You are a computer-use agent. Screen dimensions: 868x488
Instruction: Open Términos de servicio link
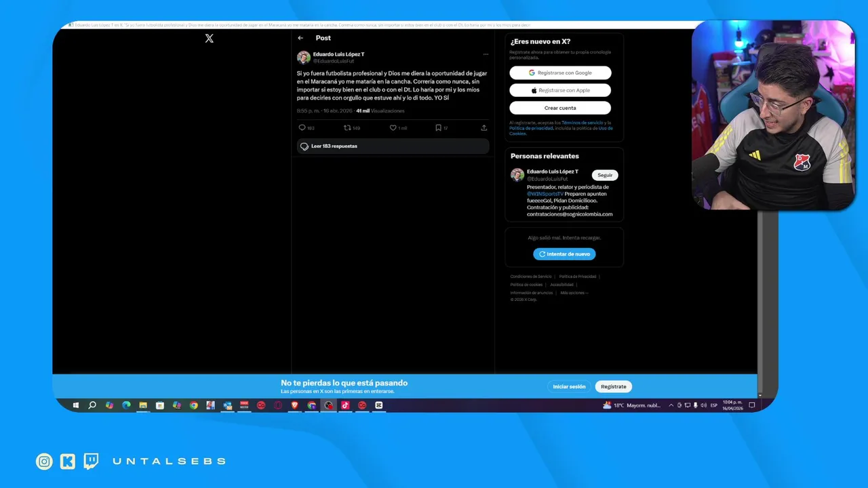point(582,123)
